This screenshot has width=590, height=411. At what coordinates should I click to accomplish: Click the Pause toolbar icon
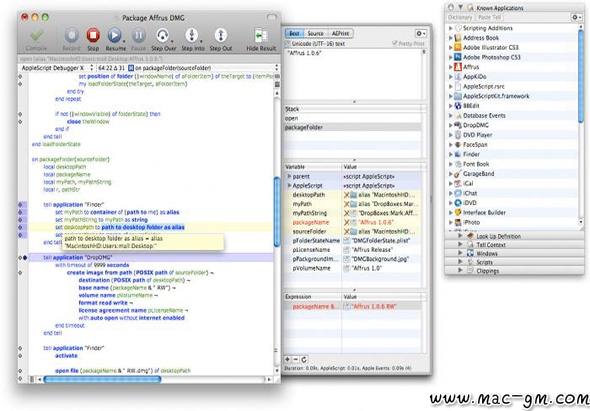click(x=138, y=35)
